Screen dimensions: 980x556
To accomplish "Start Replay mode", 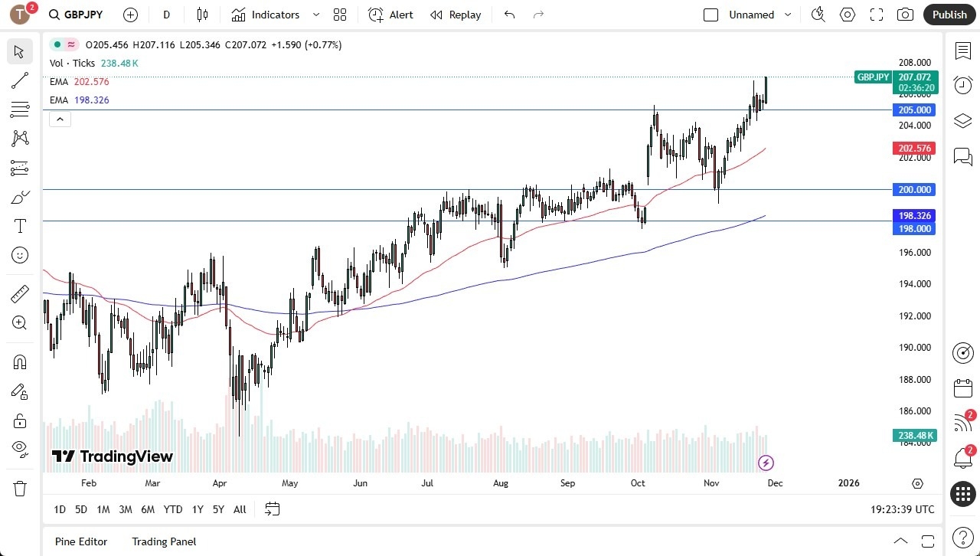I will coord(456,15).
